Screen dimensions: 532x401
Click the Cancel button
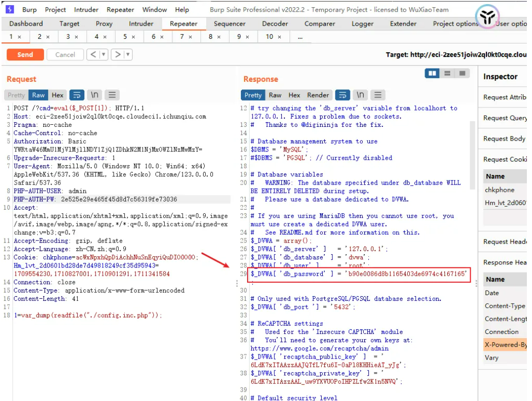(65, 55)
